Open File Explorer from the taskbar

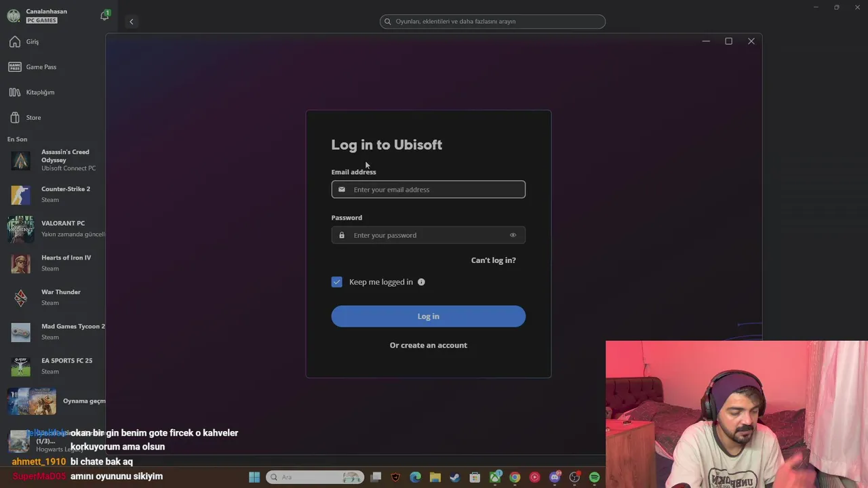pyautogui.click(x=435, y=477)
